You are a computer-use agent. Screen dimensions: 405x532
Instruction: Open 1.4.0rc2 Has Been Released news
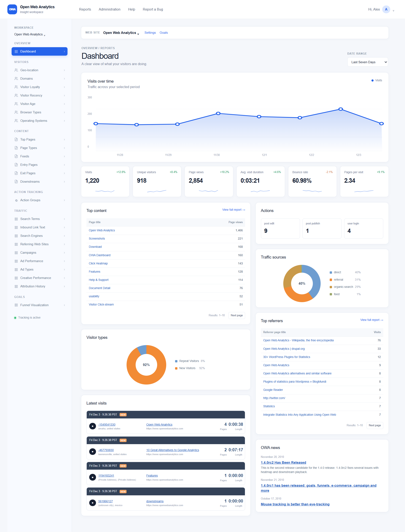coord(283,463)
